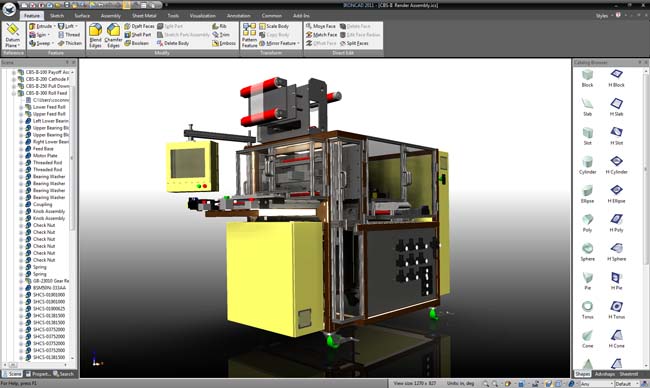
Task: Switch to the Annotation ribbon tab
Action: click(239, 16)
